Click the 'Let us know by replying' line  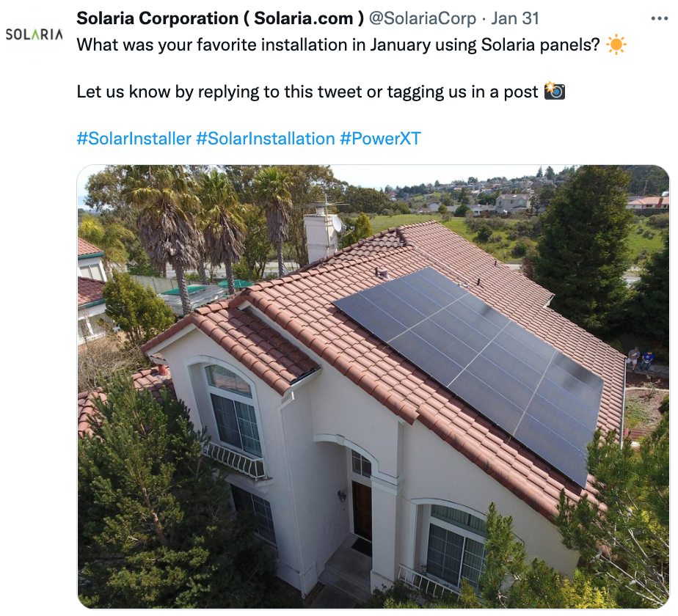[x=307, y=92]
